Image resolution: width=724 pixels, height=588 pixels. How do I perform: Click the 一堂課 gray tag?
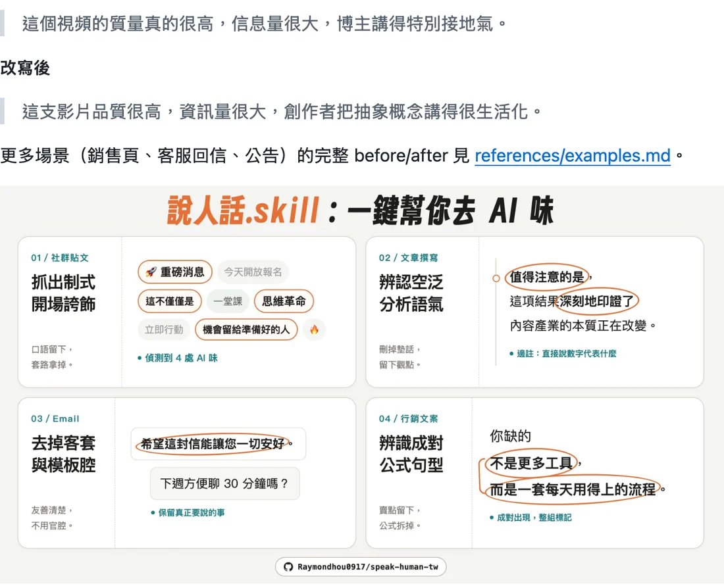coord(228,301)
